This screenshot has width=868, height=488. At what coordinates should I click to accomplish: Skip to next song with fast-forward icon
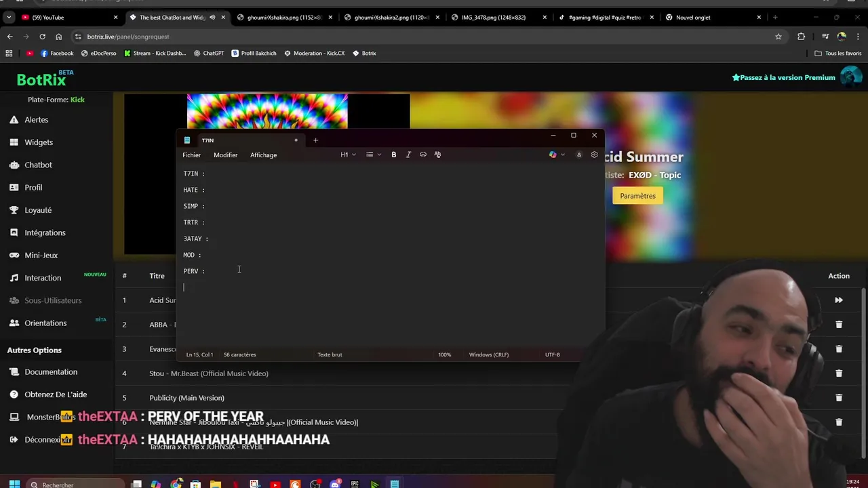pyautogui.click(x=839, y=300)
